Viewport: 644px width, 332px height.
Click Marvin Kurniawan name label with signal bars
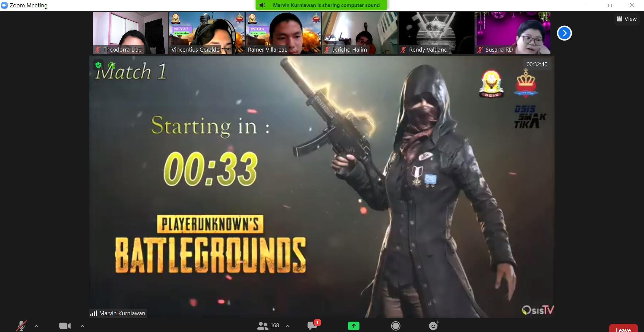click(118, 313)
